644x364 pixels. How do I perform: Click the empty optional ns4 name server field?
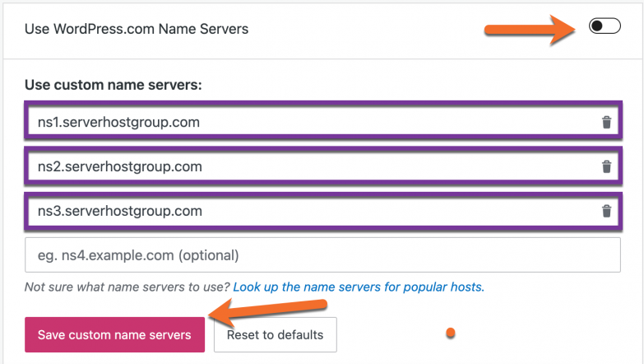[322, 255]
